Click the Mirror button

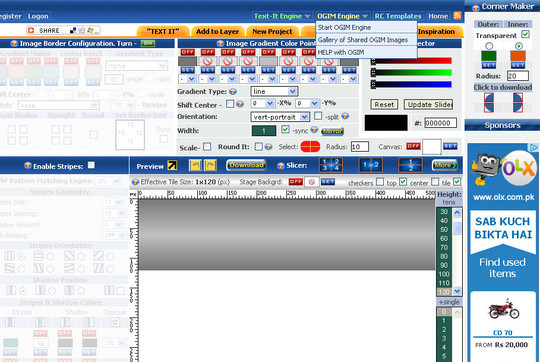click(332, 131)
